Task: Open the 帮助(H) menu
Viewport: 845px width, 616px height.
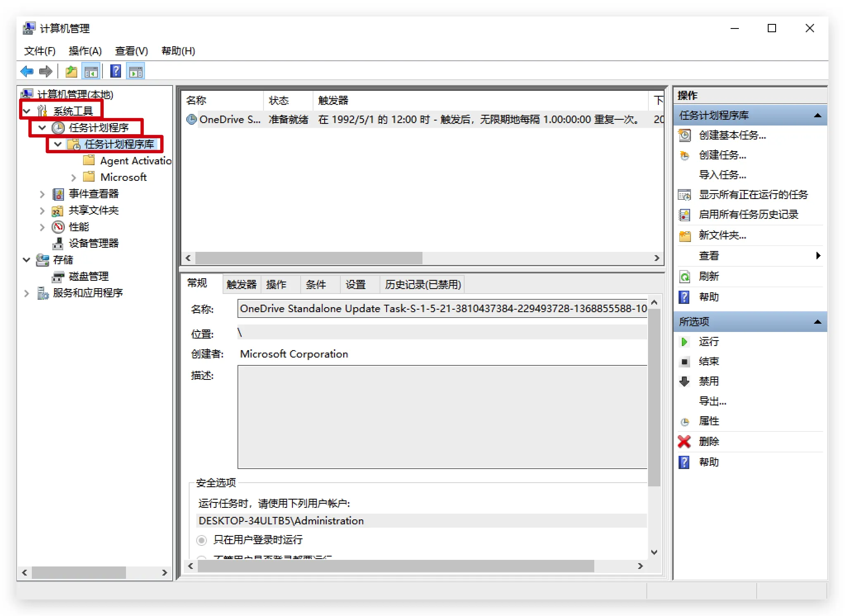Action: pyautogui.click(x=178, y=51)
